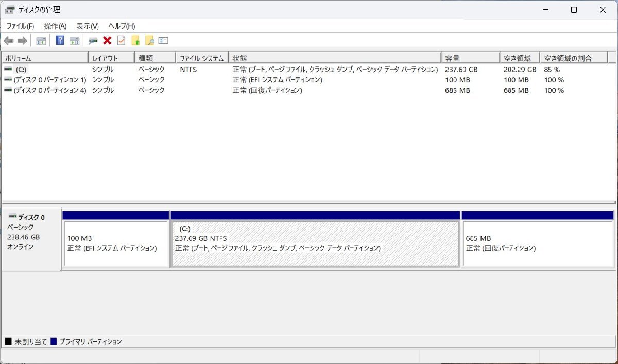Image resolution: width=618 pixels, height=364 pixels.
Task: Click the checklist settings toolbar icon
Action: point(163,41)
